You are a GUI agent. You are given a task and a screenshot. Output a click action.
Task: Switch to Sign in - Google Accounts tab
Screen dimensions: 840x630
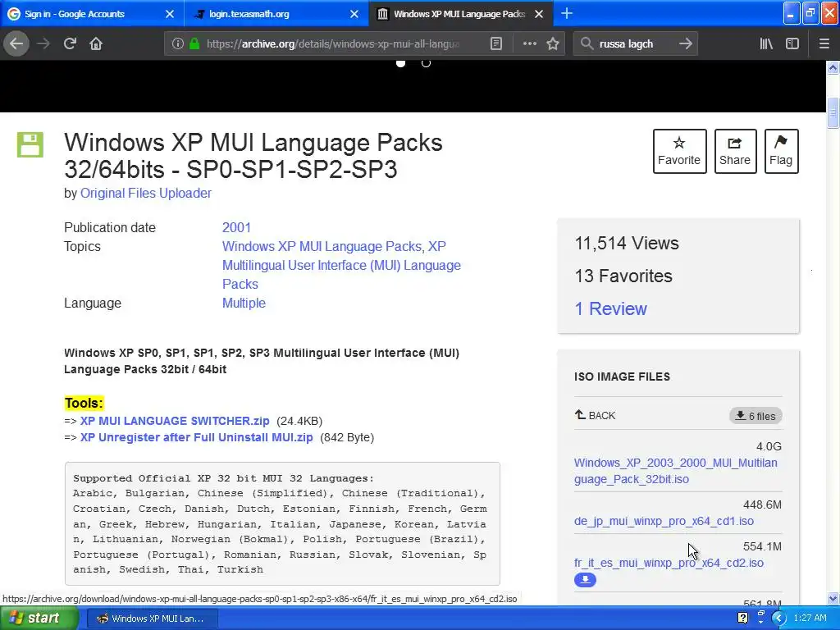pos(91,14)
